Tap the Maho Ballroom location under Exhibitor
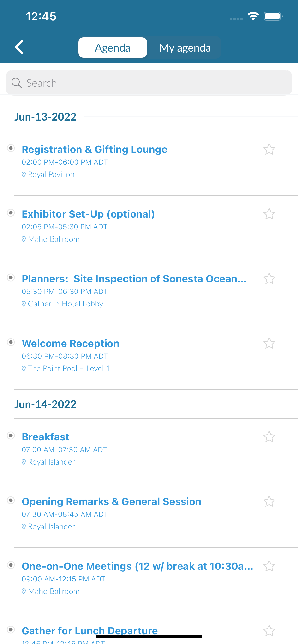The width and height of the screenshot is (298, 644). pos(54,239)
